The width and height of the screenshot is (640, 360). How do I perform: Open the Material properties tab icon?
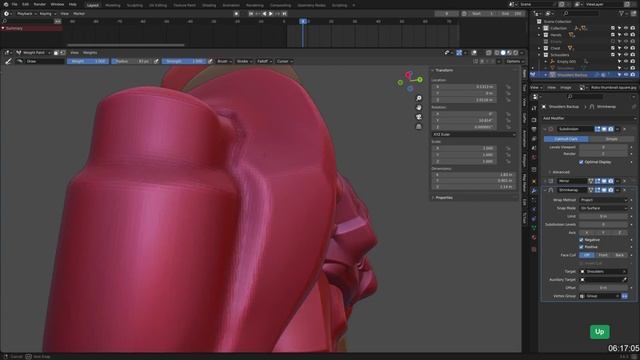point(534,238)
